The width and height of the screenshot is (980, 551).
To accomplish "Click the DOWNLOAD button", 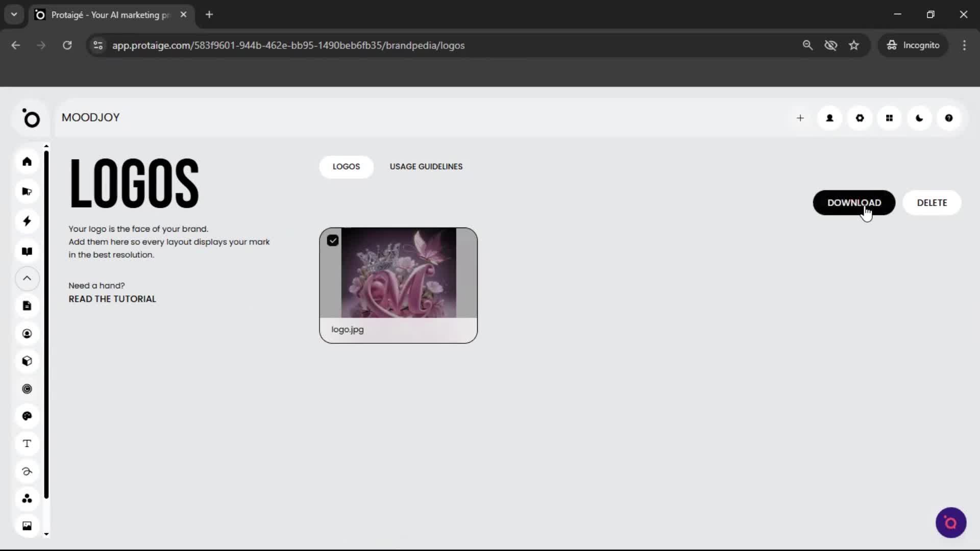I will coord(854,203).
